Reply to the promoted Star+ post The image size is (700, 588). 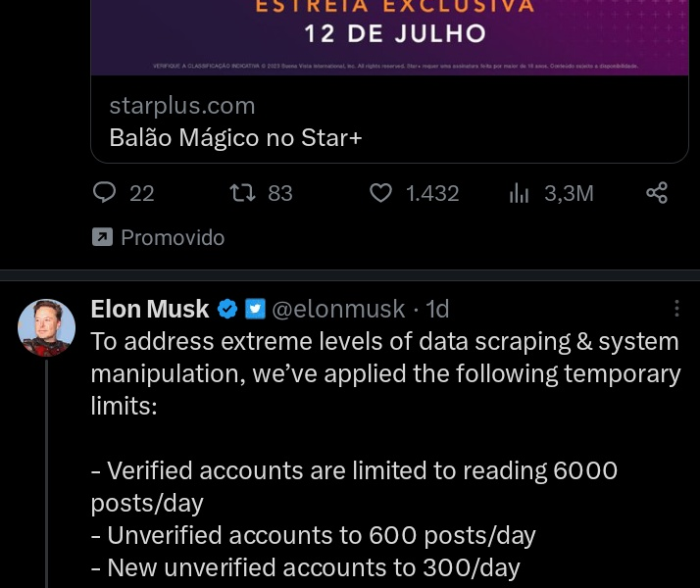[105, 193]
